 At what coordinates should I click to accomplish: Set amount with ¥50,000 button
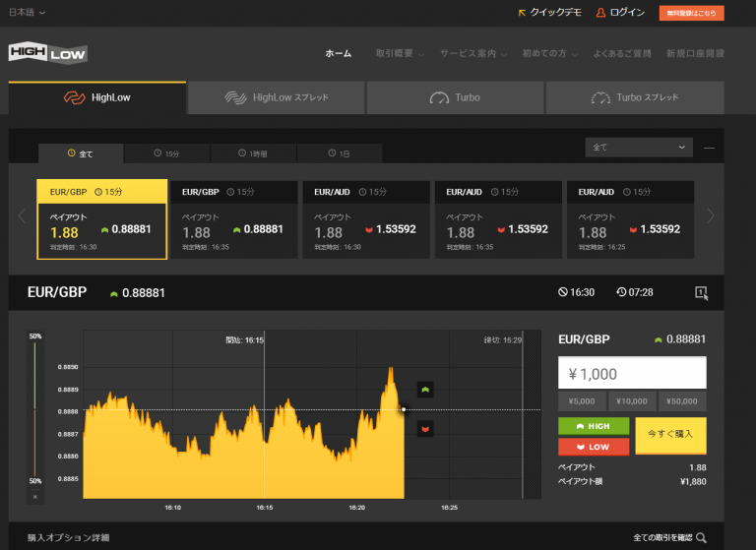click(682, 401)
